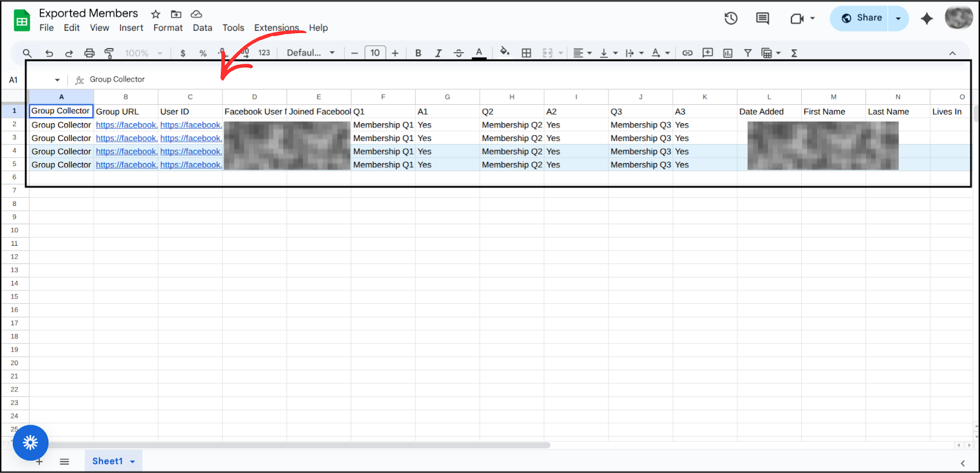Open the Data menu

pos(202,28)
